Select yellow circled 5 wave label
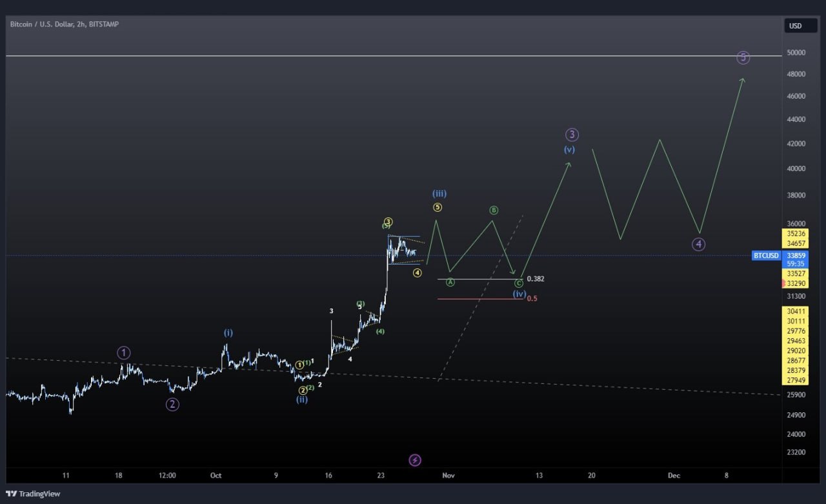Screen dimensions: 826x504 pyautogui.click(x=438, y=207)
